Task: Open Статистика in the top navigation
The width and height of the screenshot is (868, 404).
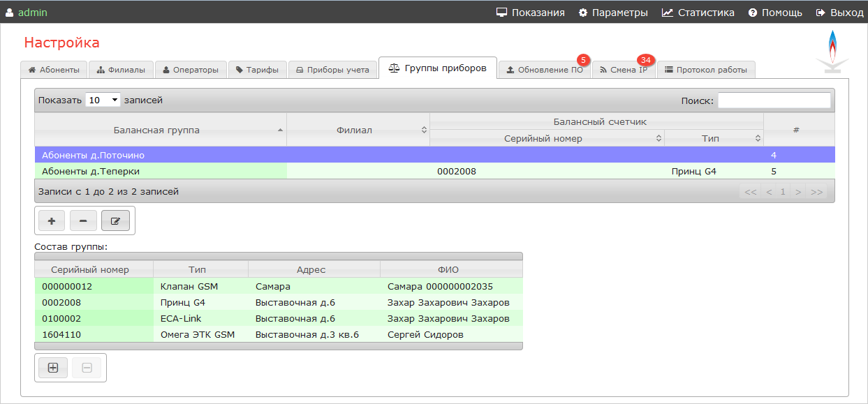Action: (698, 13)
